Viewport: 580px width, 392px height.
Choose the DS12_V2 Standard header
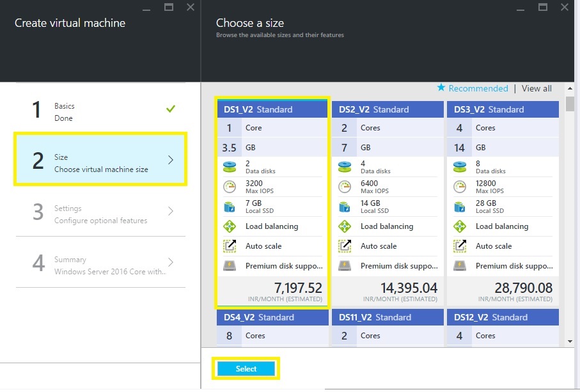point(503,317)
